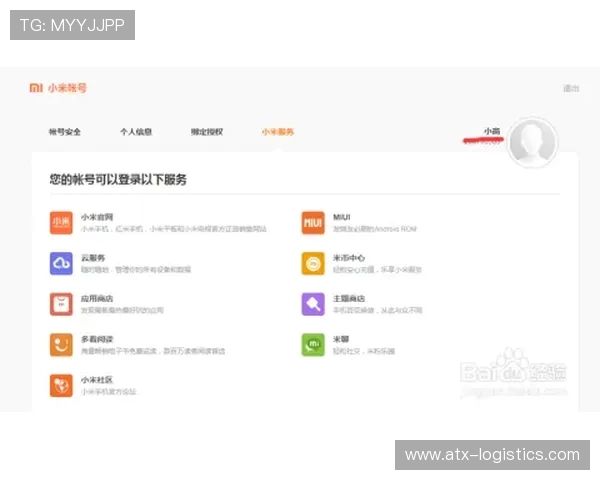The image size is (600, 480).
Task: Click the description under 米聊
Action: pos(364,351)
